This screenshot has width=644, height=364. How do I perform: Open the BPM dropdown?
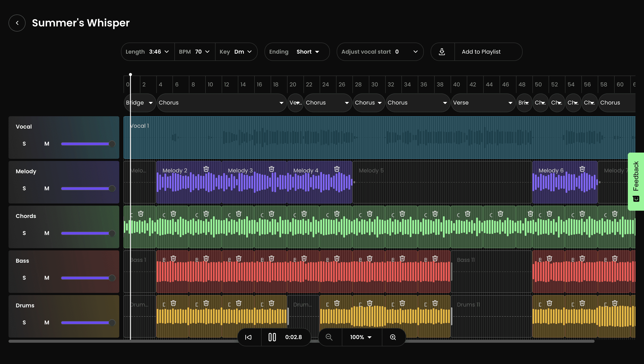194,52
